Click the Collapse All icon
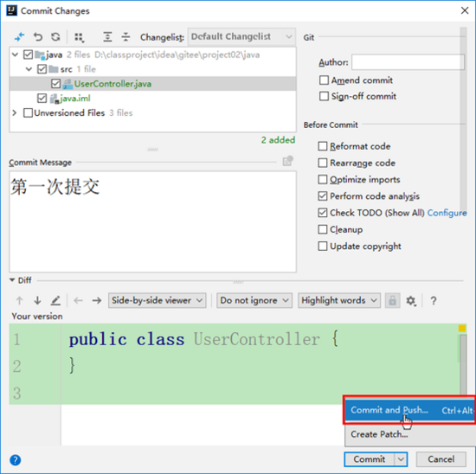Screen dimensions: 476x474 (125, 37)
